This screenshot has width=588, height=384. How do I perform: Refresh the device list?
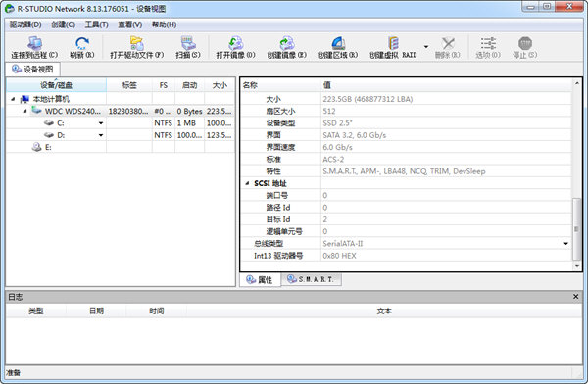(82, 43)
